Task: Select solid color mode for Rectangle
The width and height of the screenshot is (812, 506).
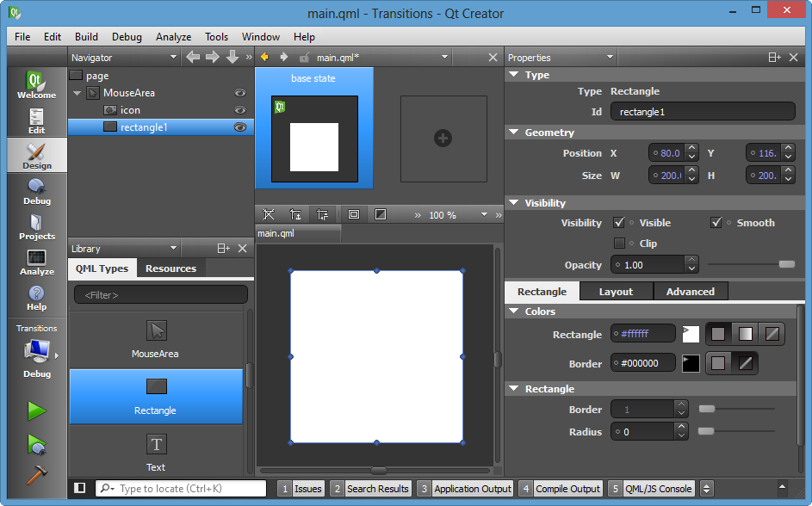Action: pyautogui.click(x=718, y=334)
